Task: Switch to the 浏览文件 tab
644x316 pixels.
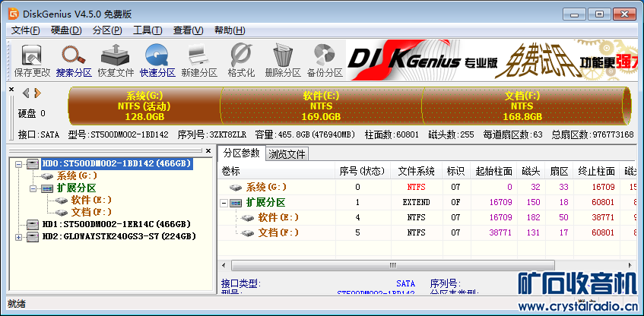Action: point(287,154)
